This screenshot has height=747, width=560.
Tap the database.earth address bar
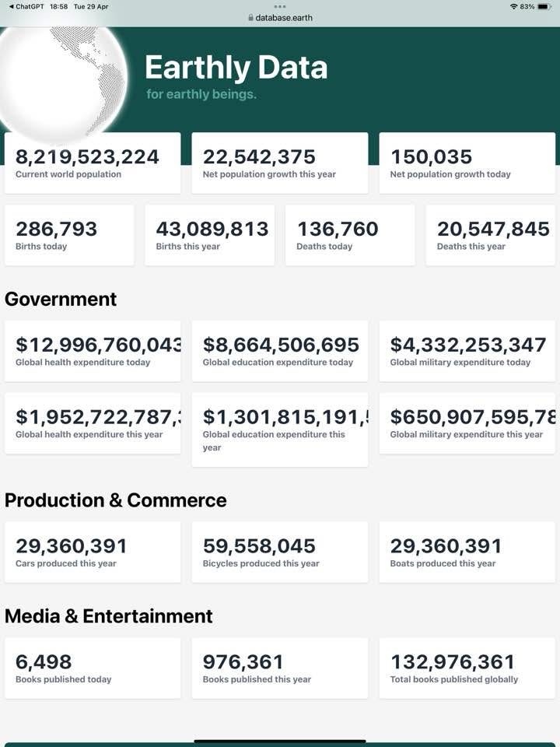coord(283,17)
